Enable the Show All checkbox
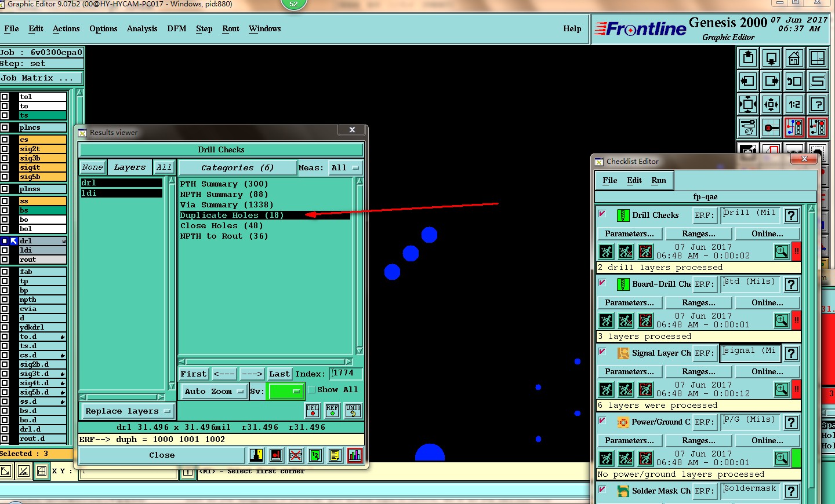The height and width of the screenshot is (504, 835). [311, 390]
